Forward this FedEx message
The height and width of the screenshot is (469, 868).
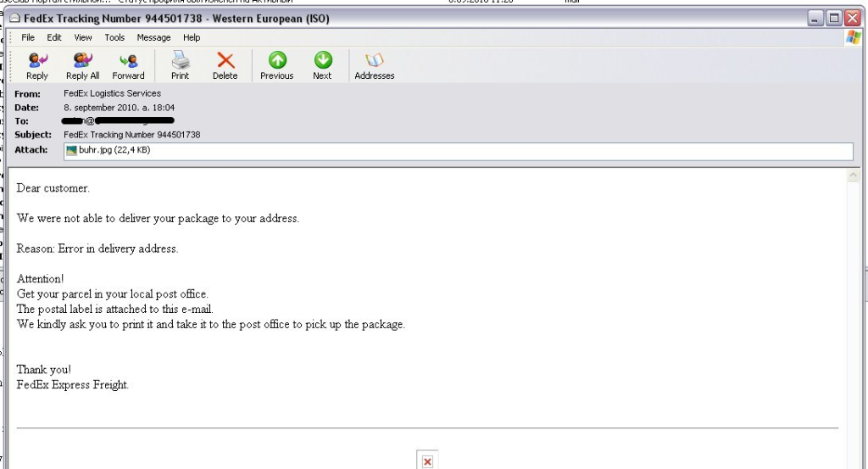click(x=128, y=66)
